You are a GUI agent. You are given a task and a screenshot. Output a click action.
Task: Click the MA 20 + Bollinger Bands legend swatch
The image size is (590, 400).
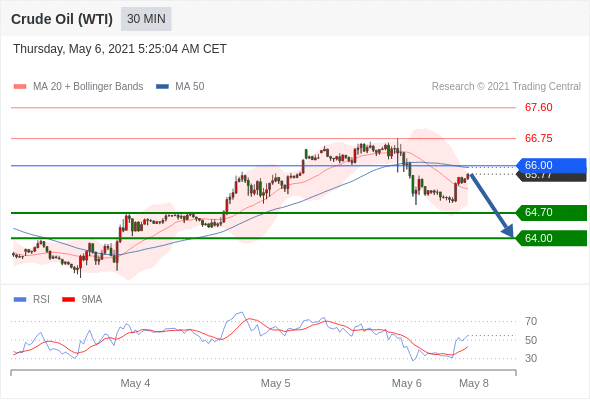tap(20, 87)
